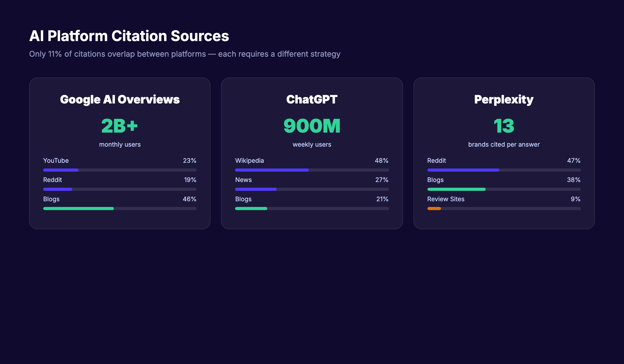Click the Wikipedia 48% value

[x=381, y=160]
